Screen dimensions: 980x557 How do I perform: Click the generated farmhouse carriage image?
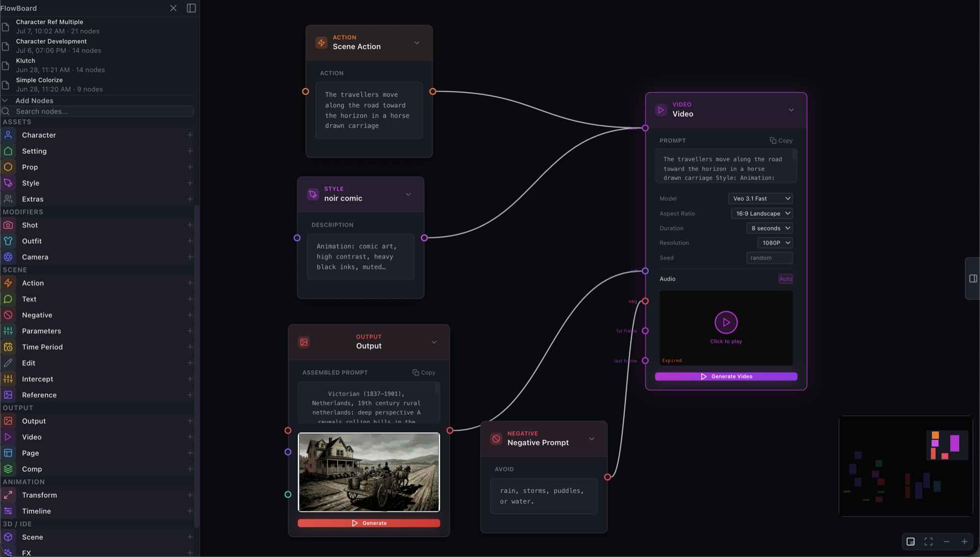pos(369,472)
